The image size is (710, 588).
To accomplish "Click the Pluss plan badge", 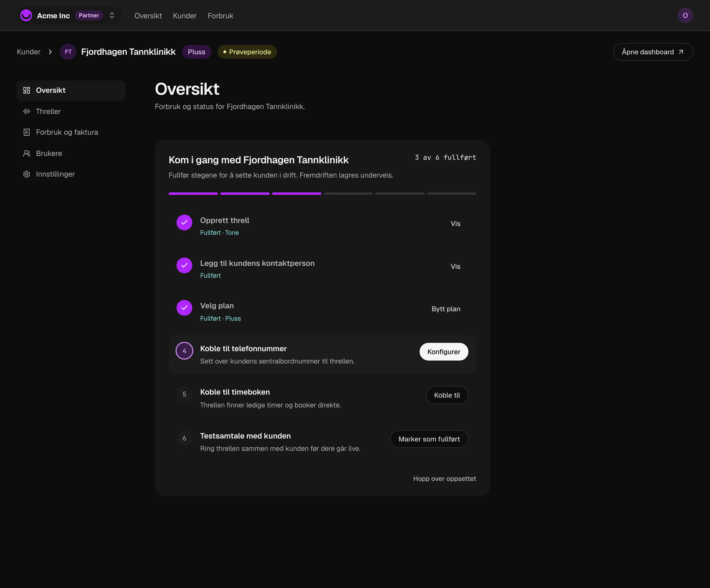I will [x=196, y=52].
